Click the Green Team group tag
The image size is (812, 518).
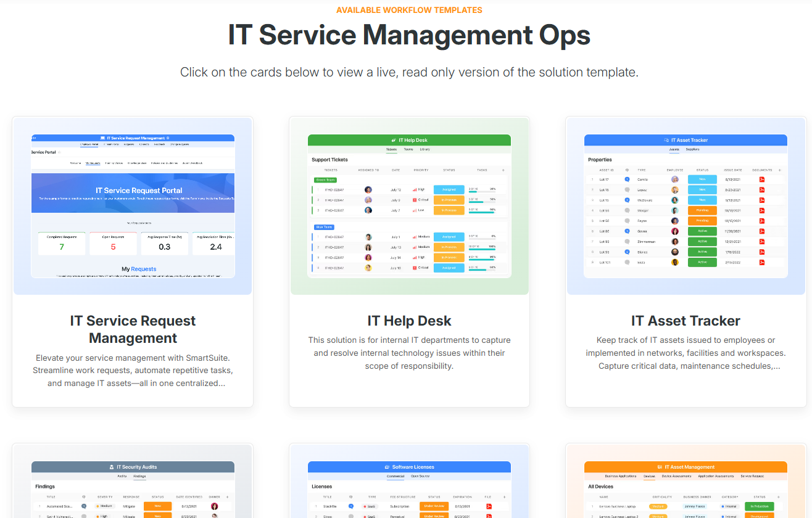(324, 180)
